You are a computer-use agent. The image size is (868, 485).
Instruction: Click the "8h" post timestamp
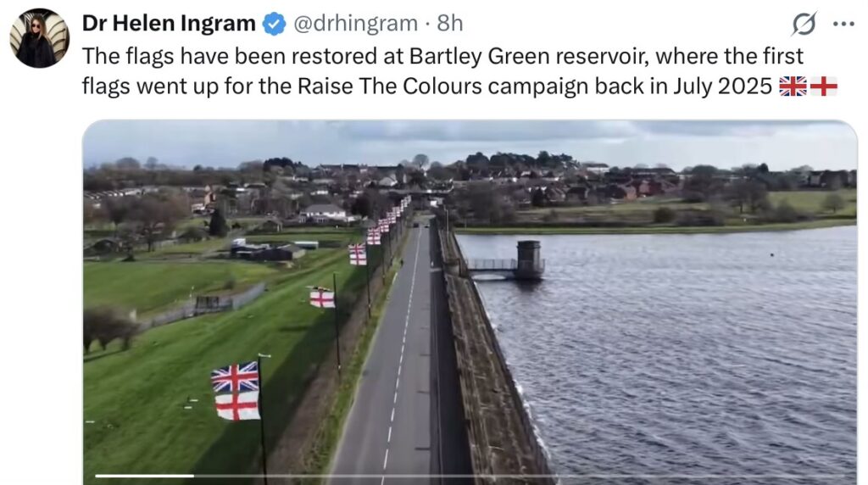tap(449, 23)
